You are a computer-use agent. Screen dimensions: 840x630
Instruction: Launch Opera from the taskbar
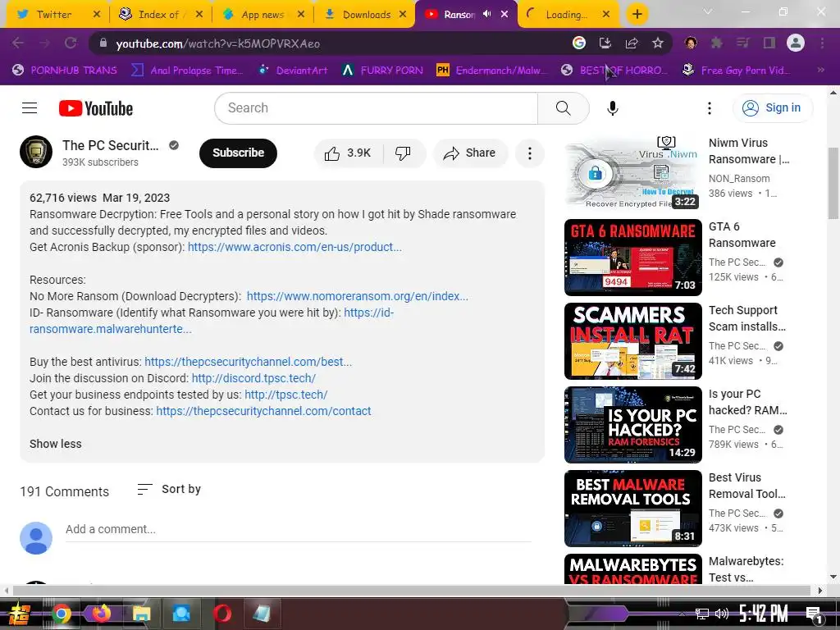221,614
